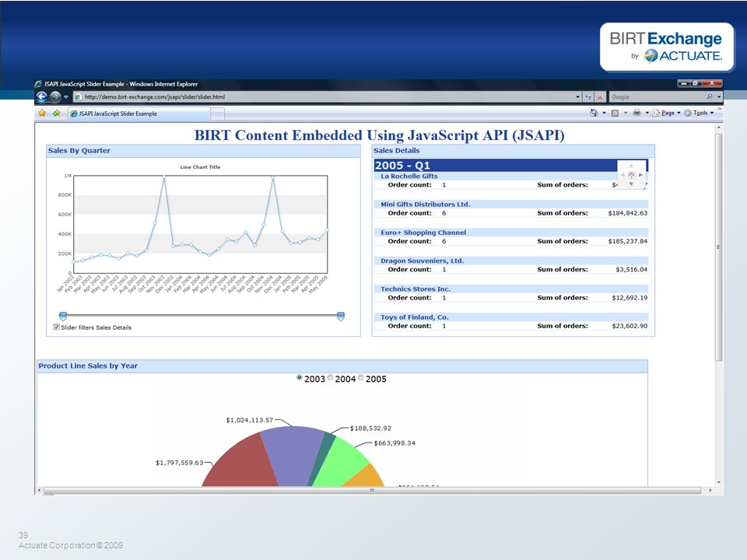Click the navigation pad right arrow

coord(640,175)
